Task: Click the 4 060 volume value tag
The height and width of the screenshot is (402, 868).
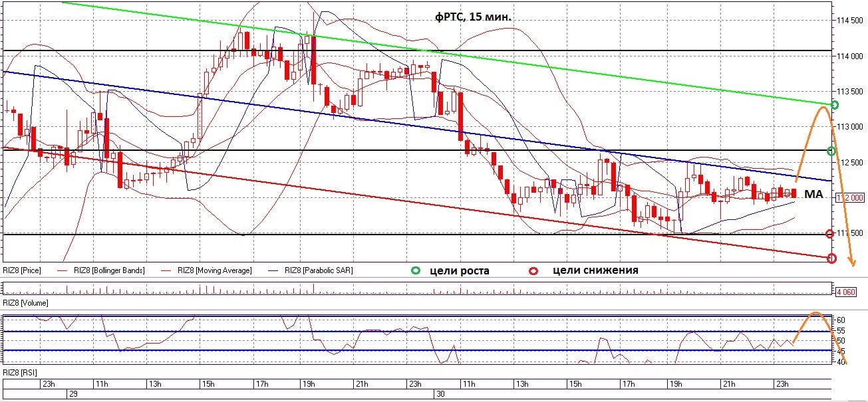Action: click(847, 291)
